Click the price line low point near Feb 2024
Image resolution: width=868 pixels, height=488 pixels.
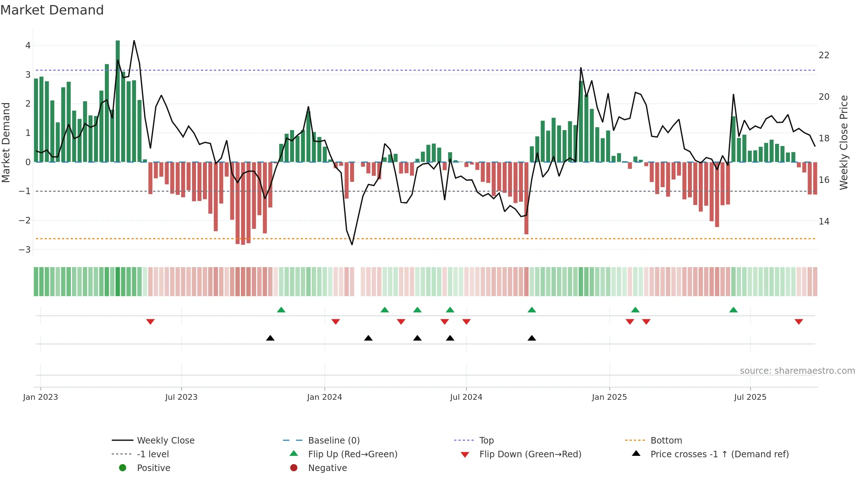[x=352, y=244]
